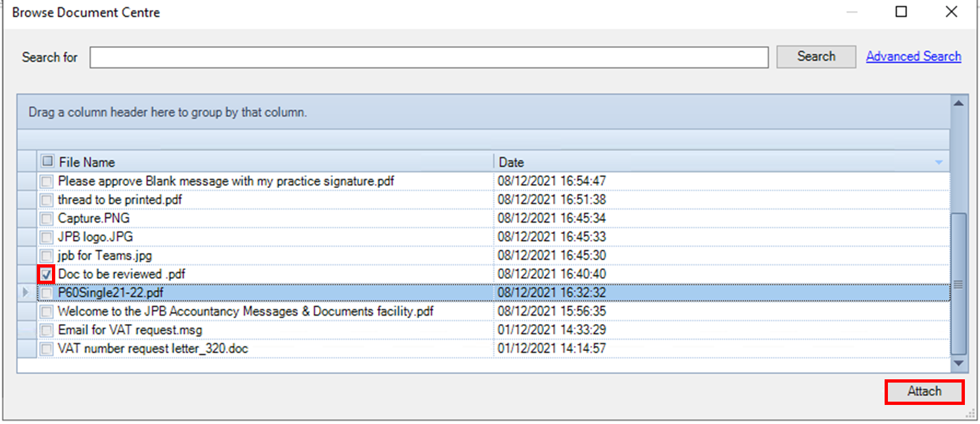This screenshot has height=424, width=980.
Task: Click the scroll up arrow of the list
Action: [x=959, y=103]
